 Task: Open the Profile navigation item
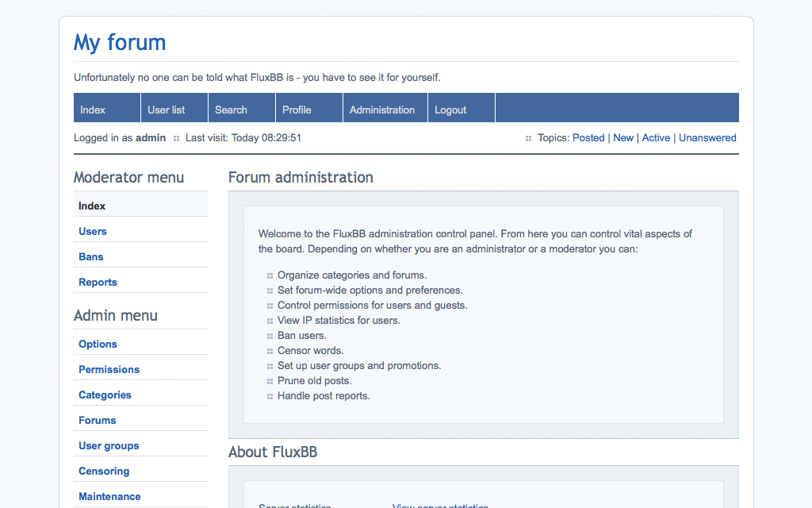coord(297,110)
